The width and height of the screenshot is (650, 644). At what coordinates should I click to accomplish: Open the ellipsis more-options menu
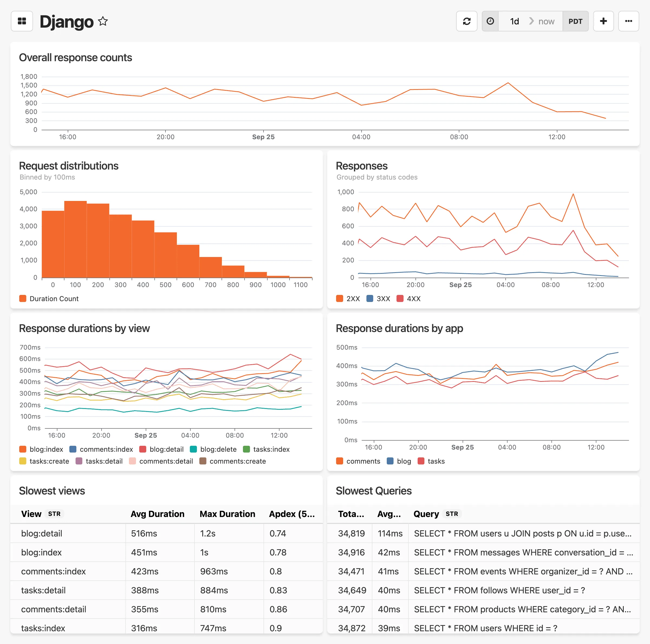point(628,21)
